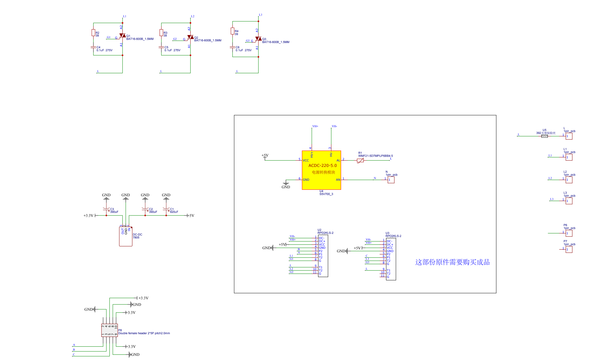Image resolution: width=615 pixels, height=364 pixels.
Task: Click the Chinese blue note text in frame
Action: point(452,262)
